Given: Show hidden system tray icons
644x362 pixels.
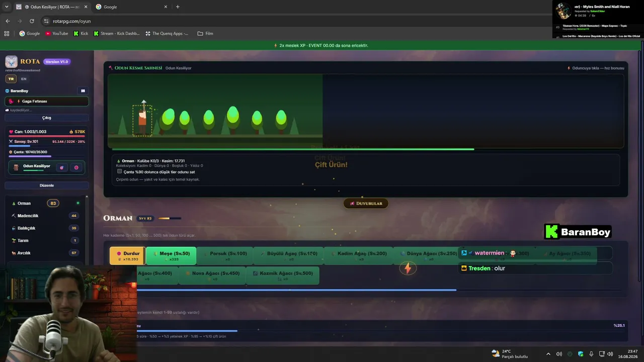Looking at the screenshot, I should click(x=548, y=354).
